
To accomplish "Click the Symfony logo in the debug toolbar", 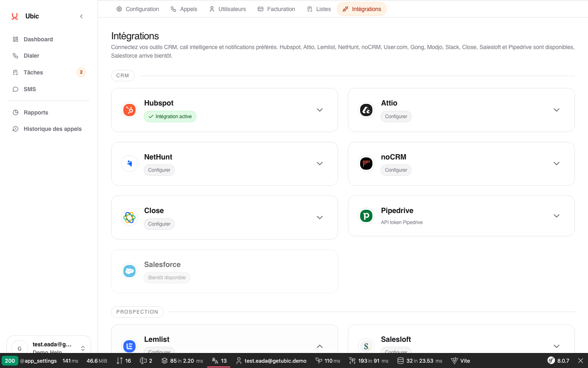I will tap(551, 361).
